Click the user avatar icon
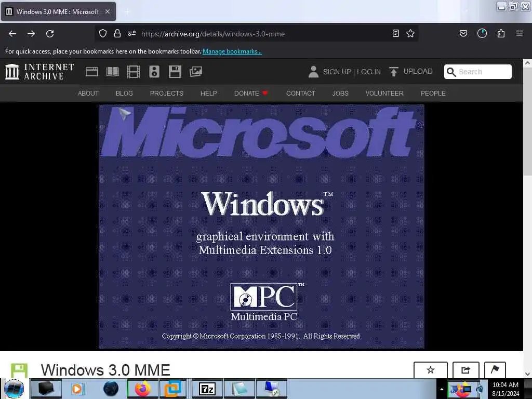This screenshot has width=532, height=399. point(313,72)
